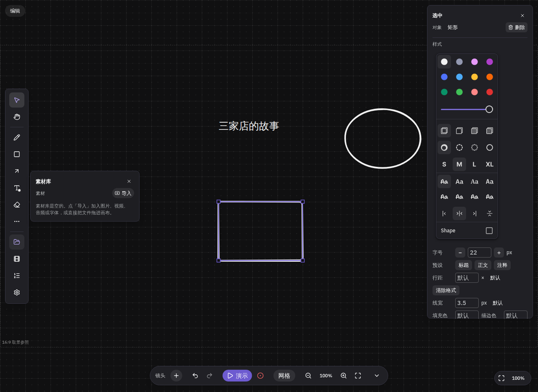
Task: Set size to M
Action: (459, 164)
